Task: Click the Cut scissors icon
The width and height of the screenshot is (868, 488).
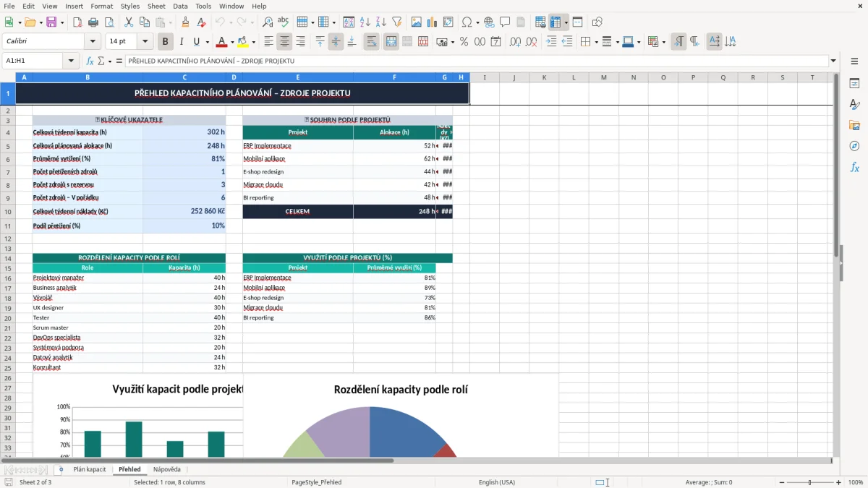Action: click(128, 22)
